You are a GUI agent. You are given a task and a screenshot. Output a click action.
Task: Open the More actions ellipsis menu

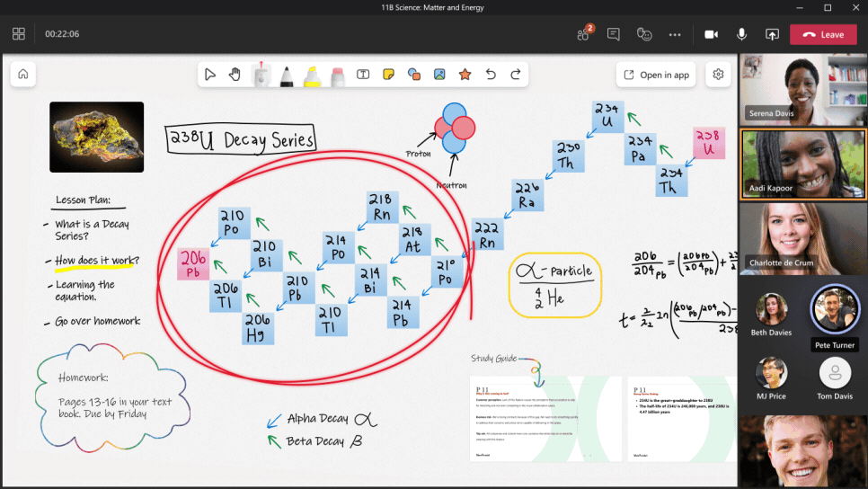pos(675,34)
